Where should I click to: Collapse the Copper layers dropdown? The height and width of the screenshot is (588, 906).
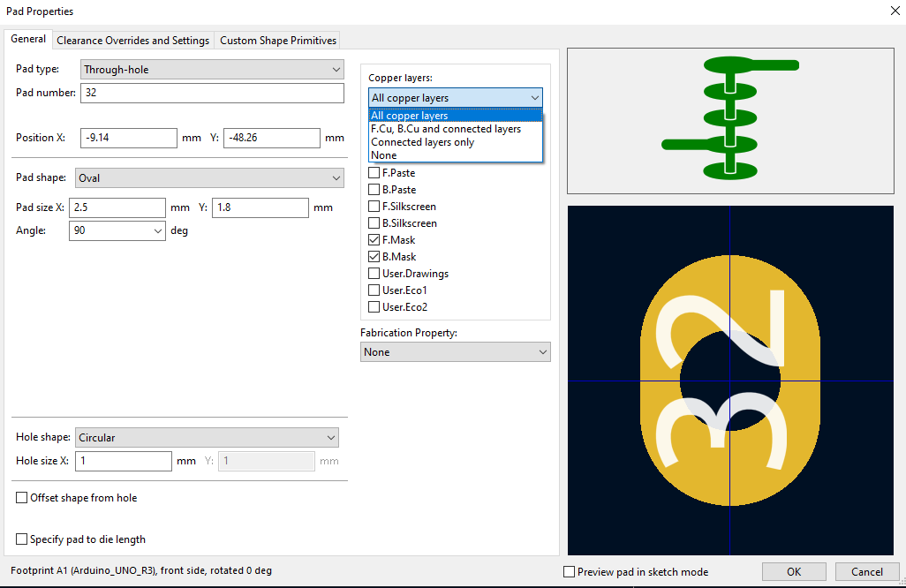(x=456, y=98)
